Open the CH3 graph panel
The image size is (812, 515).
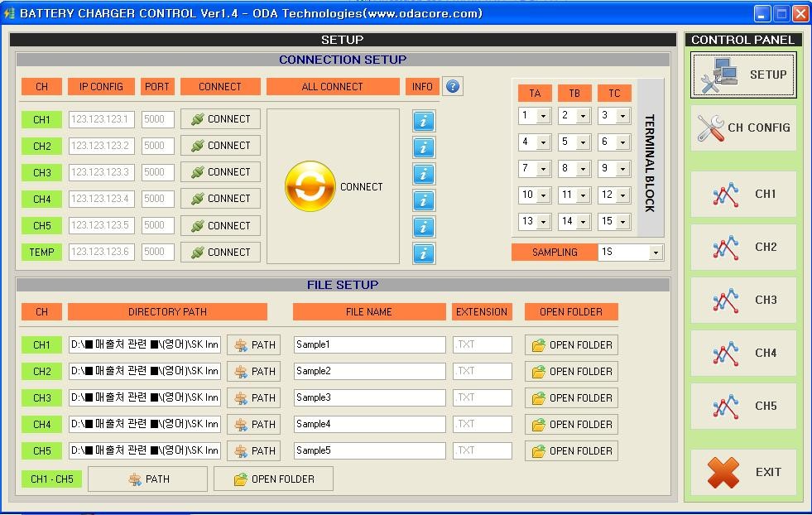[x=742, y=300]
